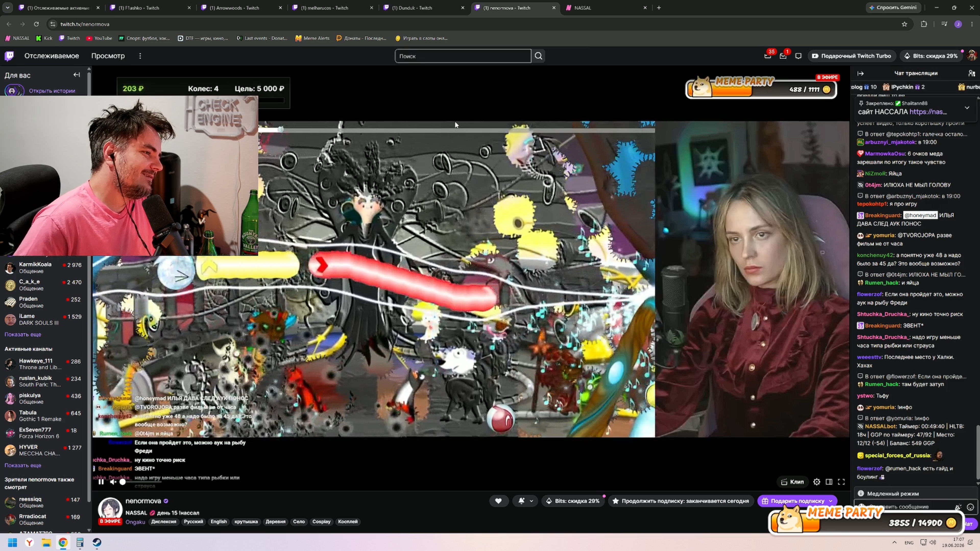Viewport: 980px width, 551px height.
Task: Open the chat community users icon
Action: pyautogui.click(x=972, y=74)
